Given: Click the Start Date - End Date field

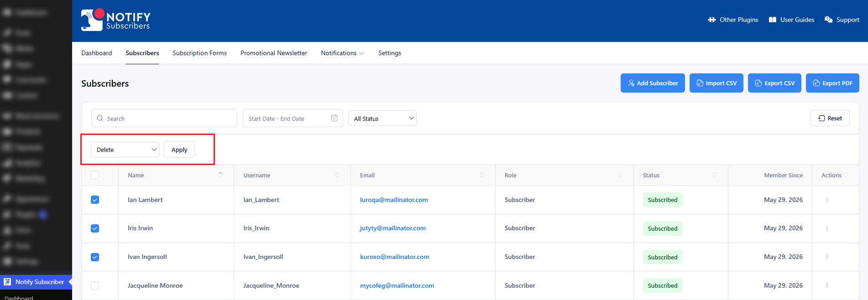Looking at the screenshot, I should (x=293, y=118).
